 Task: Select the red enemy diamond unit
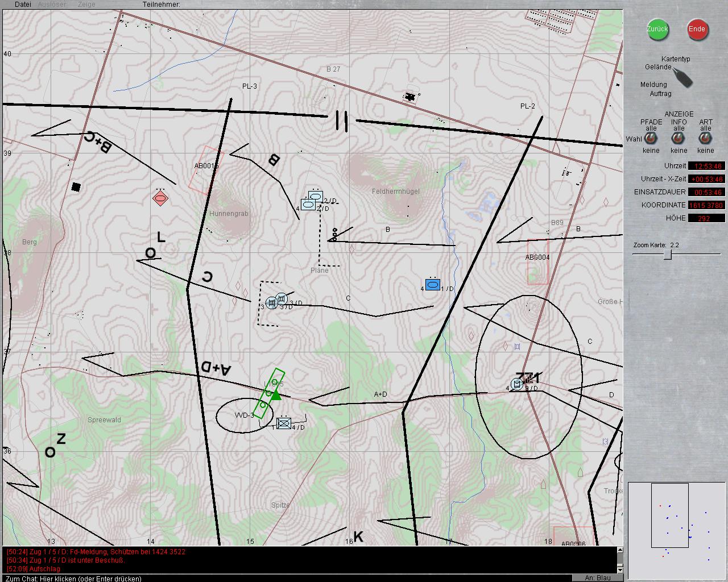pos(160,198)
